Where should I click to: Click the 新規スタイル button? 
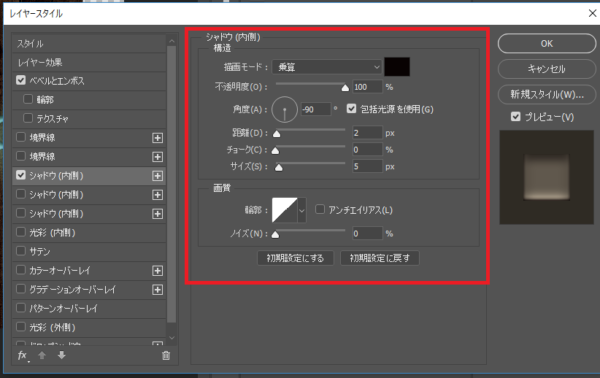[547, 94]
